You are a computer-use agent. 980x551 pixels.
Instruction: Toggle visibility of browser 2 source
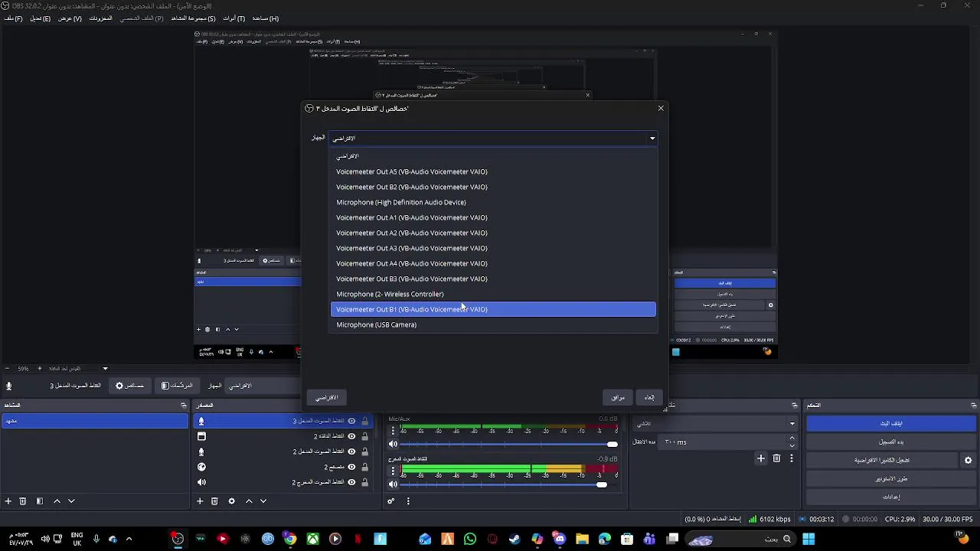tap(351, 467)
